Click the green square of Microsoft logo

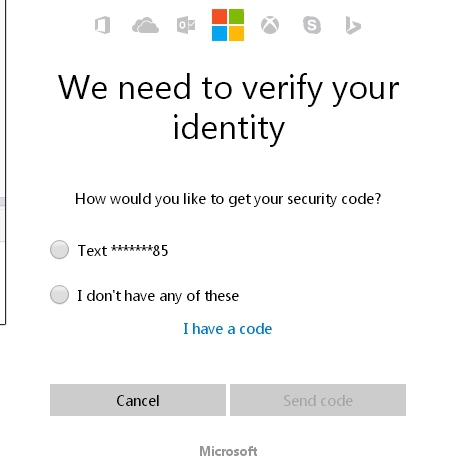tap(236, 16)
